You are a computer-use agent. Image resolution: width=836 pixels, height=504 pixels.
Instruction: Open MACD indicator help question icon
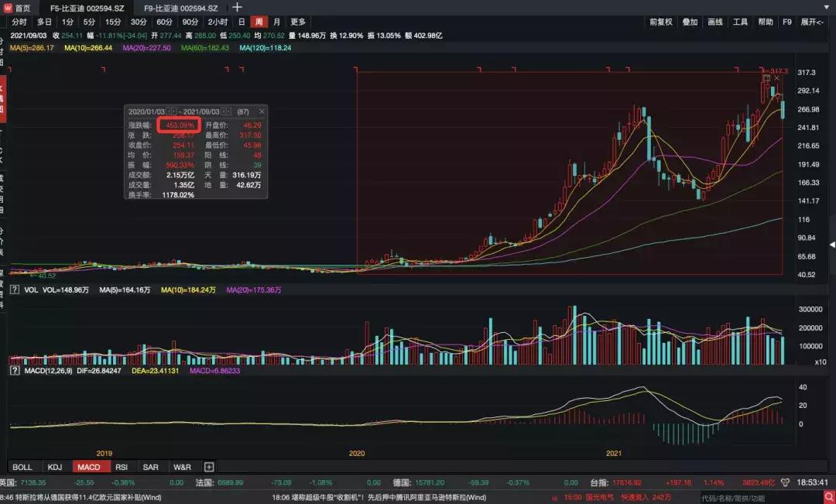click(x=15, y=371)
